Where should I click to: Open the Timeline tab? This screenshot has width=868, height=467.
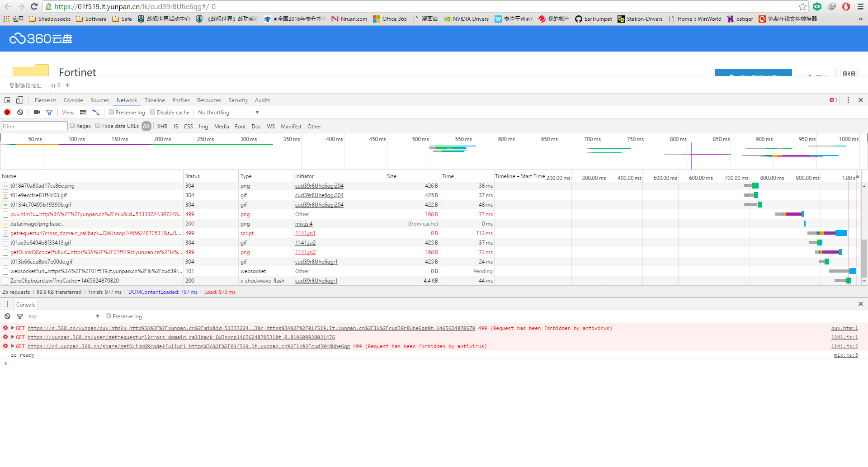pyautogui.click(x=155, y=100)
